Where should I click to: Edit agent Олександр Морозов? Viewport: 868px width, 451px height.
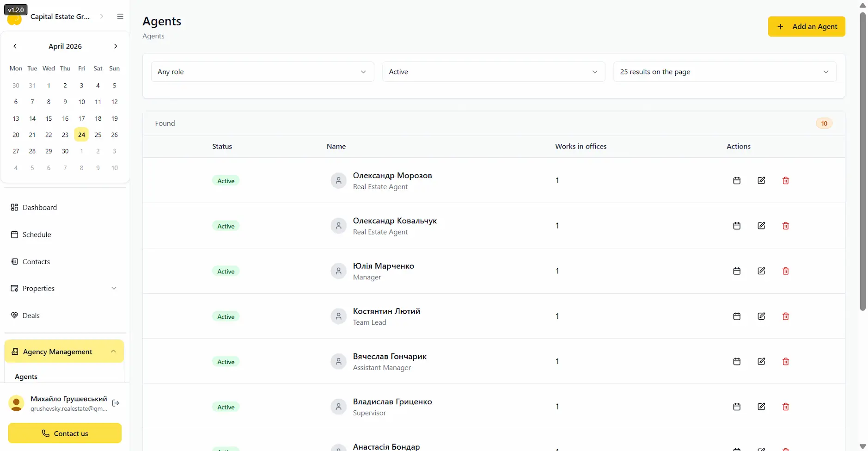(x=761, y=180)
